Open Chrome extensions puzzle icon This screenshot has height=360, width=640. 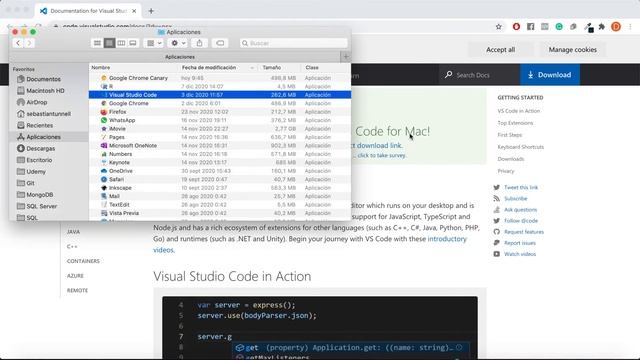pyautogui.click(x=602, y=27)
